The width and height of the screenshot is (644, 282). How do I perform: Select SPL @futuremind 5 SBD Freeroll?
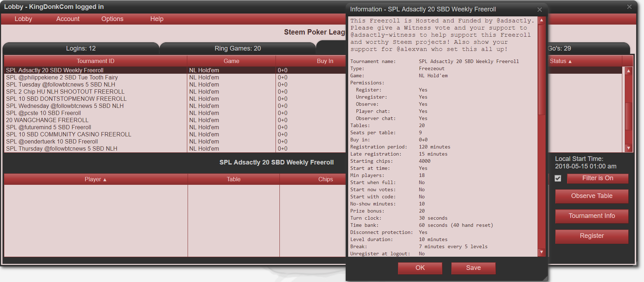pyautogui.click(x=175, y=127)
